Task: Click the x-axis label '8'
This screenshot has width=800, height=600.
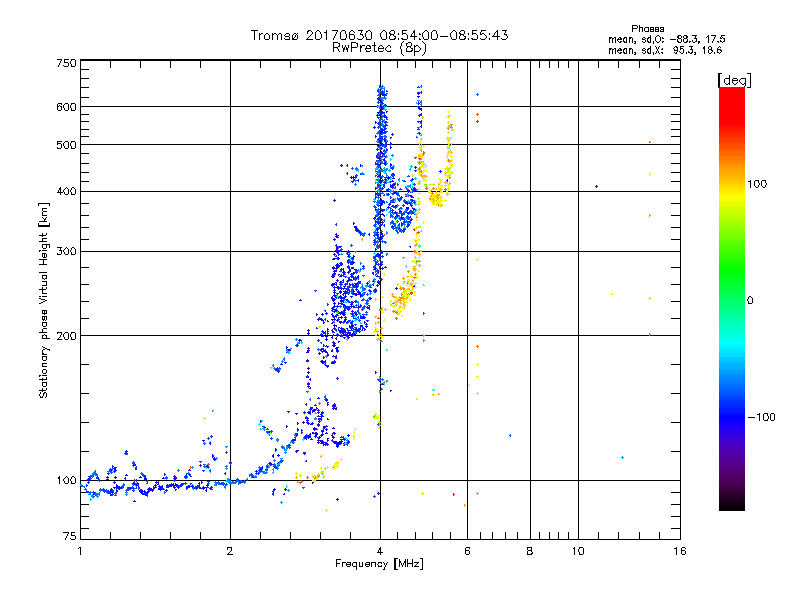Action: [530, 551]
